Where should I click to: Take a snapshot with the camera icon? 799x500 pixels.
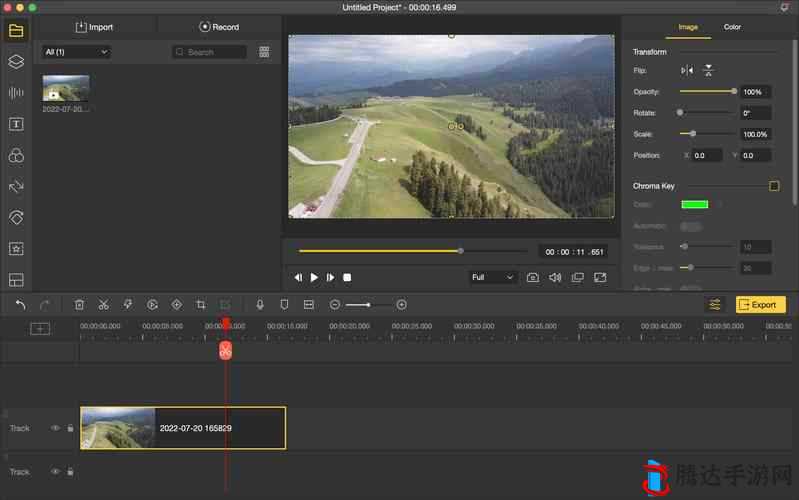point(532,277)
